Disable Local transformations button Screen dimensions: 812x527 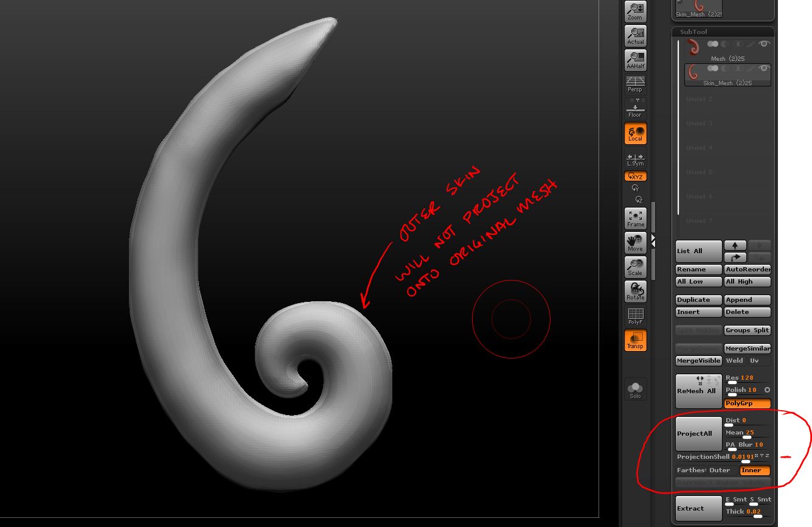(635, 133)
